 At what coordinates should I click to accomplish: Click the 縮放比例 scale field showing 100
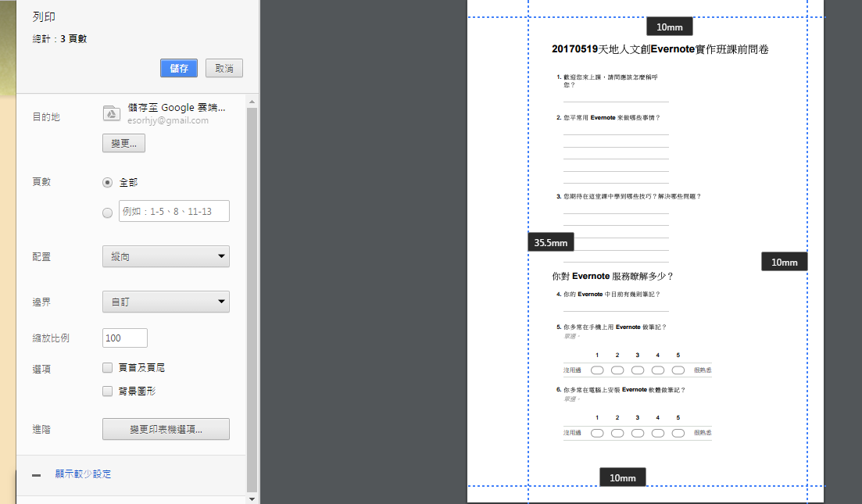coord(125,338)
